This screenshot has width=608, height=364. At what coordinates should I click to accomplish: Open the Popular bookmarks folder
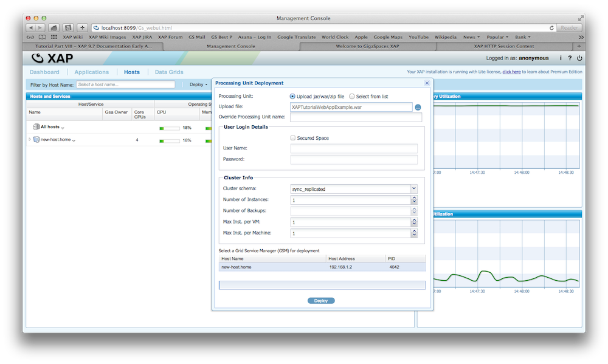[x=497, y=37]
